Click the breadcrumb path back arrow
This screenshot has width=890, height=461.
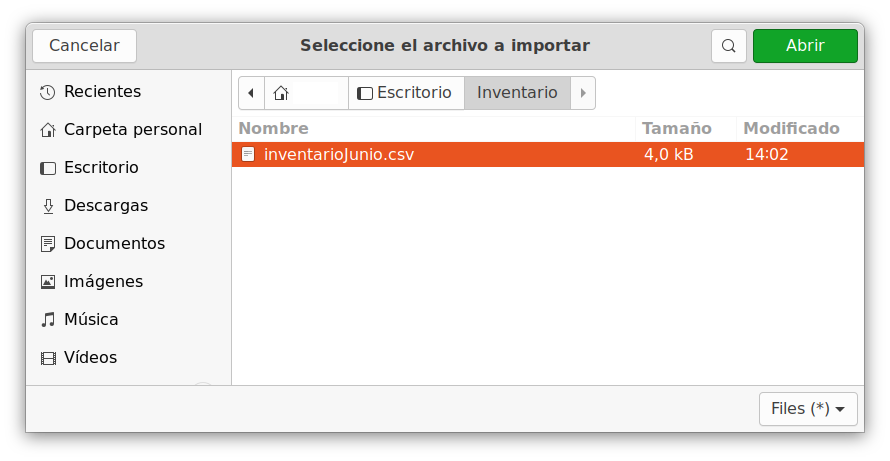251,93
